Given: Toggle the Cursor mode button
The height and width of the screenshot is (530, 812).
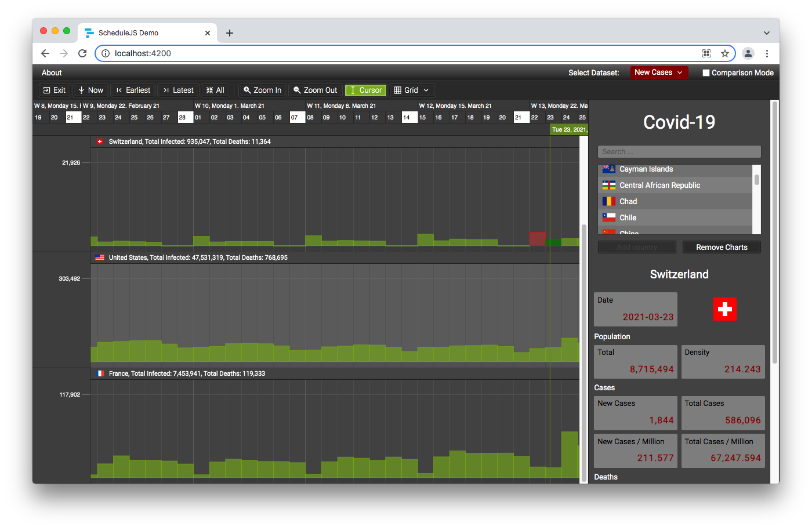Looking at the screenshot, I should [x=366, y=90].
